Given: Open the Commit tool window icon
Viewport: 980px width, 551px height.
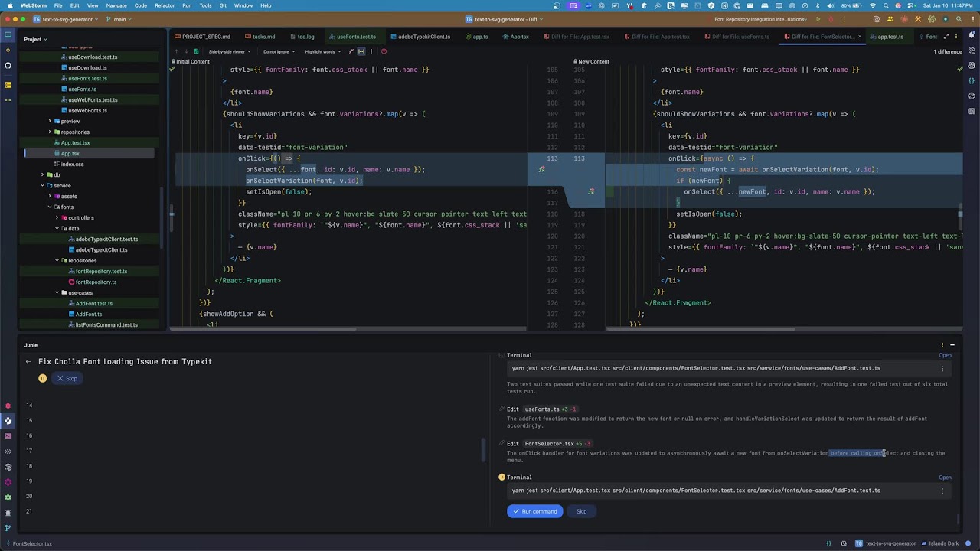Looking at the screenshot, I should tap(8, 50).
